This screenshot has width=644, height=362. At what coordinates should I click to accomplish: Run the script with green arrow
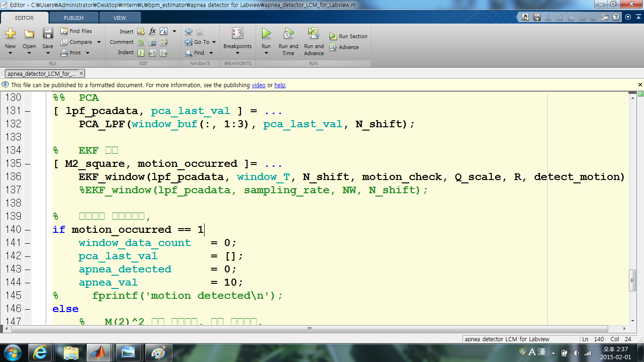[266, 33]
